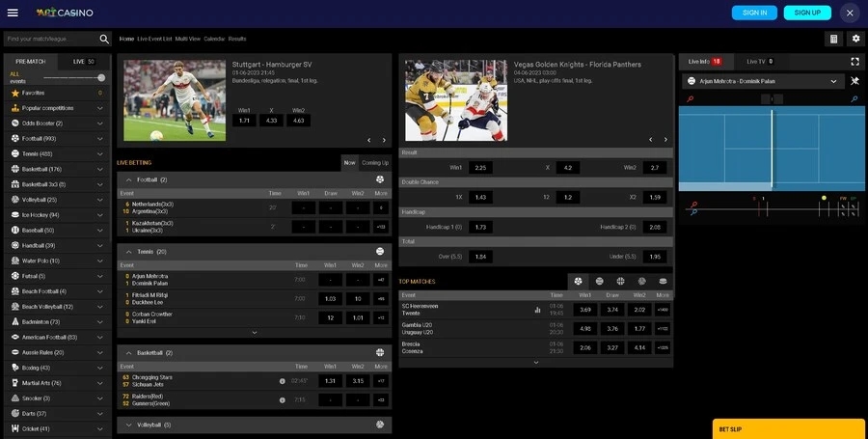Open the Calendar page
The width and height of the screenshot is (868, 439).
pos(214,39)
